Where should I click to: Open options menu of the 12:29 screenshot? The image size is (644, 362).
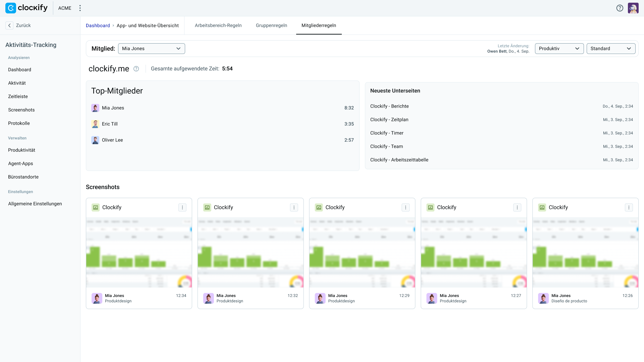406,207
